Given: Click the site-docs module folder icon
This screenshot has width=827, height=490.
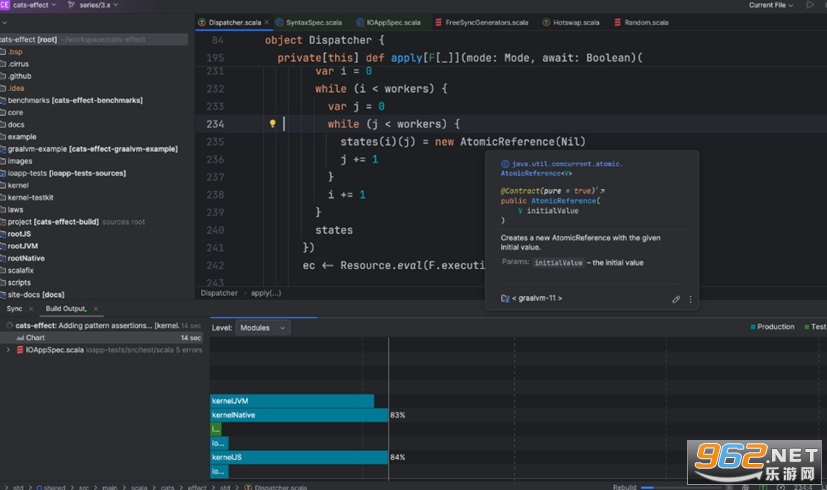Looking at the screenshot, I should 3,294.
